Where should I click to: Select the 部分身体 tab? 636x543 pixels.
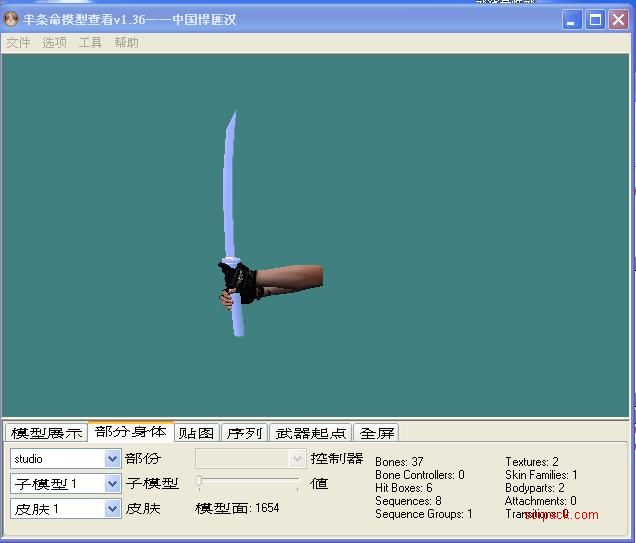pos(131,432)
